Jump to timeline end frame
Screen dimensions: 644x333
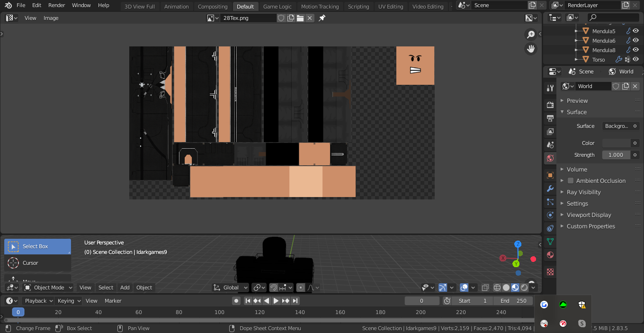pos(295,301)
